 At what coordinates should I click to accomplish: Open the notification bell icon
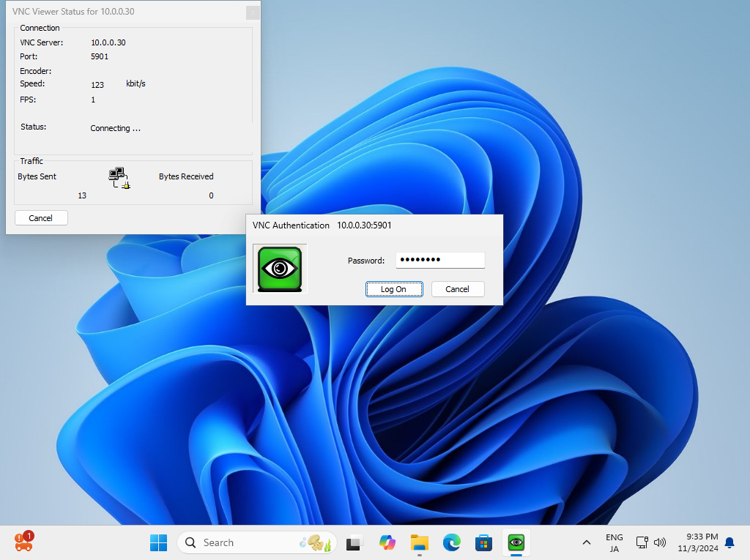pyautogui.click(x=729, y=542)
